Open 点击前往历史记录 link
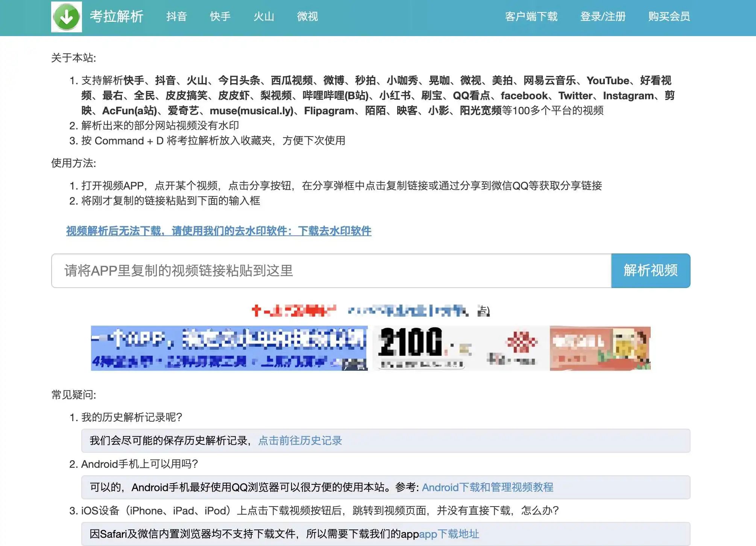This screenshot has width=756, height=546. [x=300, y=441]
